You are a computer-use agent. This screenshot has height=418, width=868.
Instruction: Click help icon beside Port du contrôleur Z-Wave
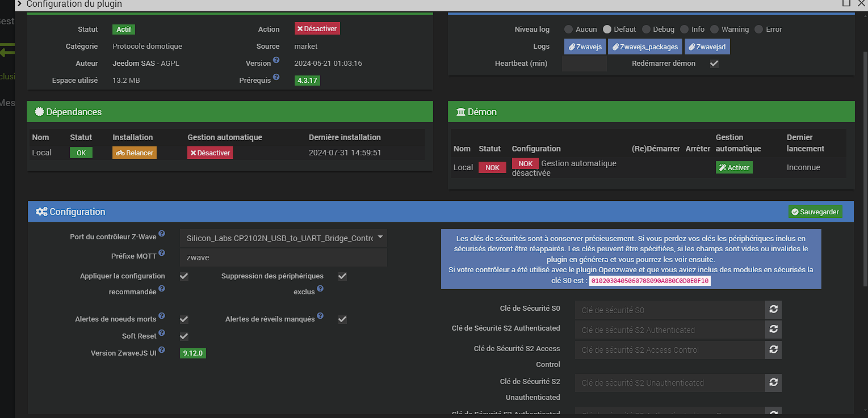click(162, 234)
